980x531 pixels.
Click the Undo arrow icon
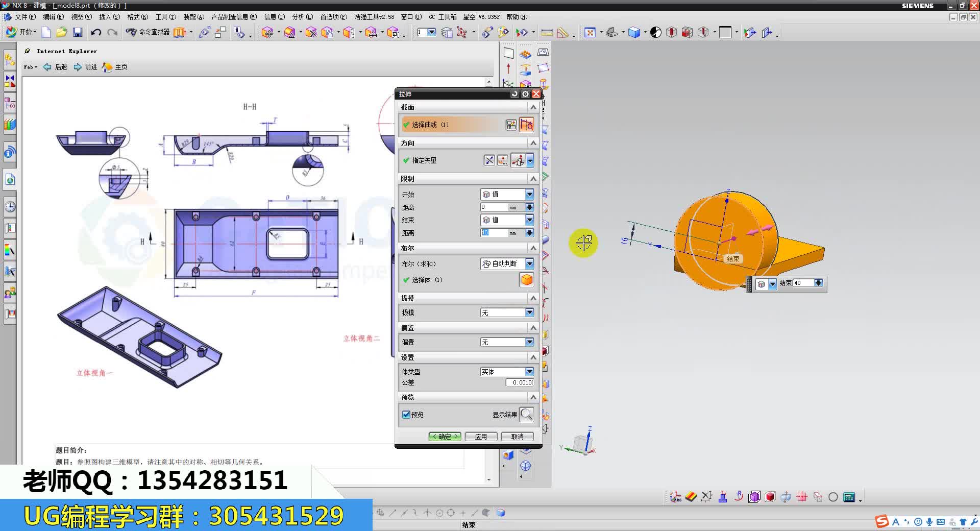coord(96,32)
